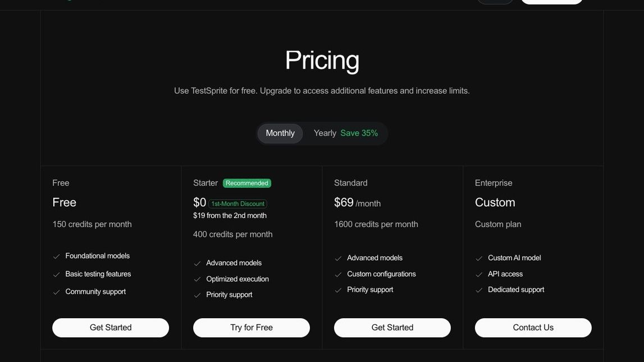Screen dimensions: 644x362
Task: Click checkmark icon next to Basic testing features
Action: [56, 274]
